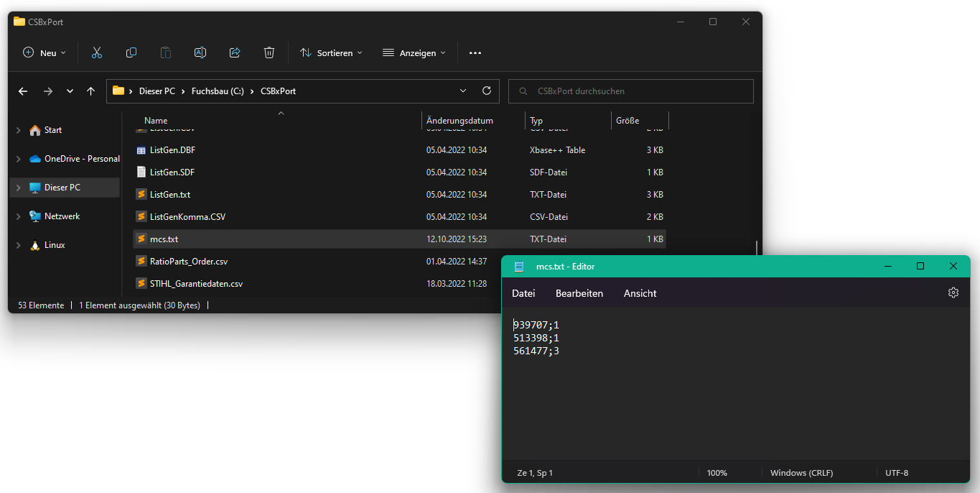Click the Editor notepad title icon

click(x=519, y=267)
